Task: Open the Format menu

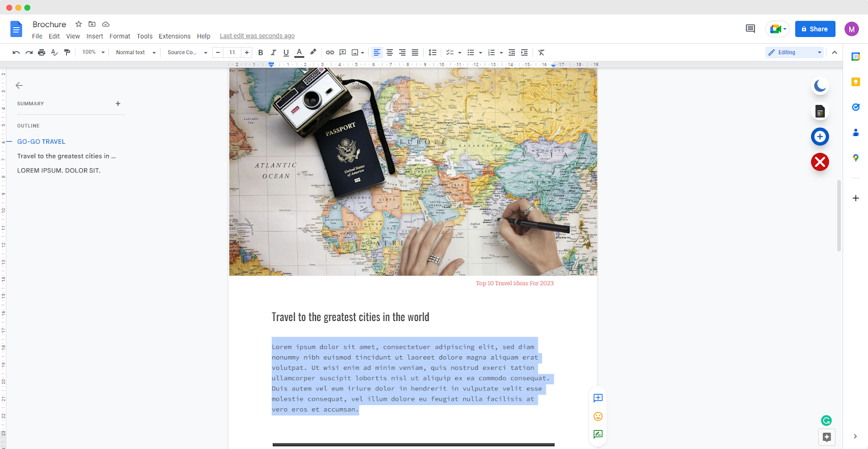Action: [x=120, y=36]
